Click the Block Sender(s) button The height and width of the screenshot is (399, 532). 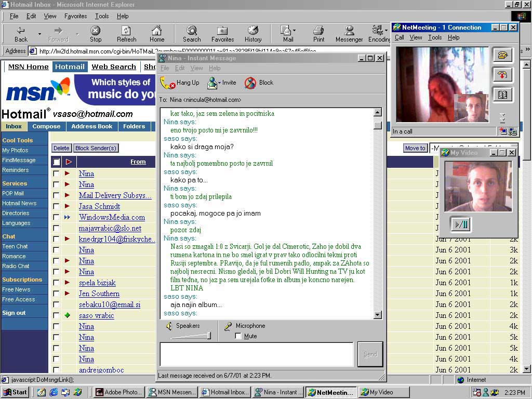point(96,148)
